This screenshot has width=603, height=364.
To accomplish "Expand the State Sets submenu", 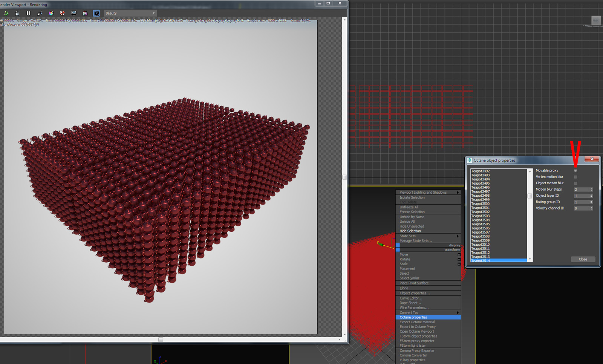I will pos(428,236).
